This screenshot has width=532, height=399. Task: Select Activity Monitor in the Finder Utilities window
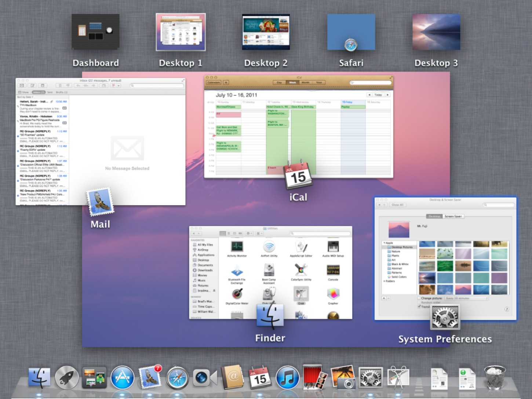click(x=237, y=248)
